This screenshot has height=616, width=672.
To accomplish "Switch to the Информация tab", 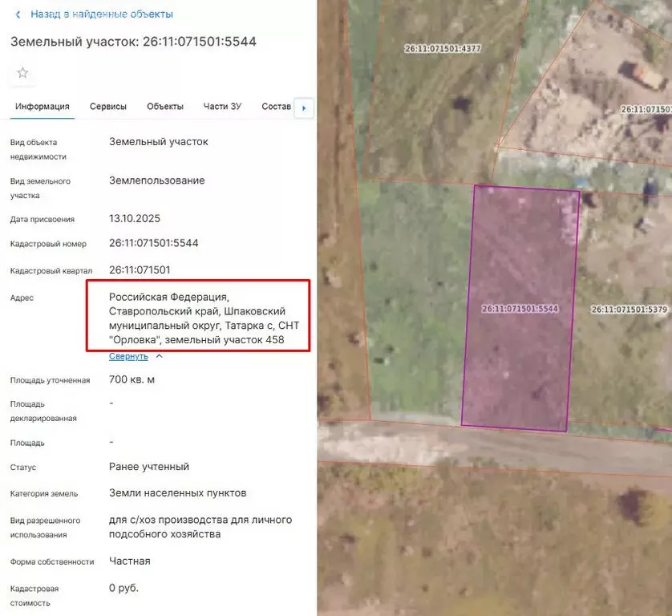I will point(43,107).
